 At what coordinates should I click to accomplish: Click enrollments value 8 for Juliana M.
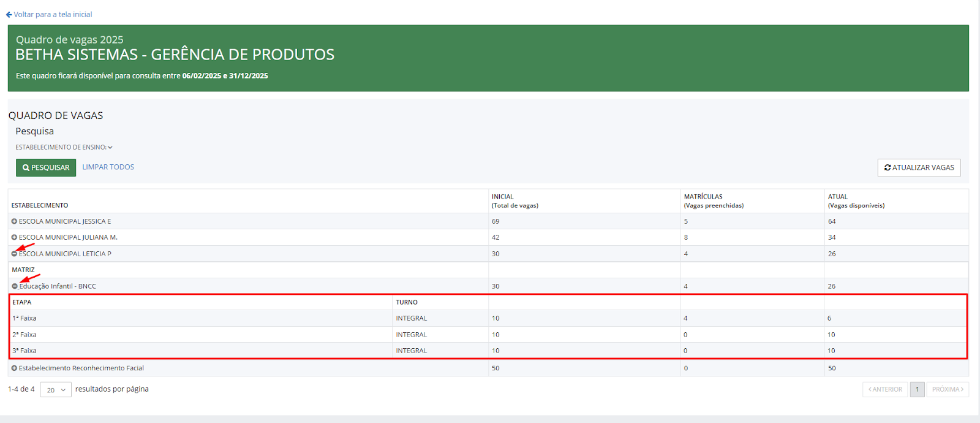(686, 237)
